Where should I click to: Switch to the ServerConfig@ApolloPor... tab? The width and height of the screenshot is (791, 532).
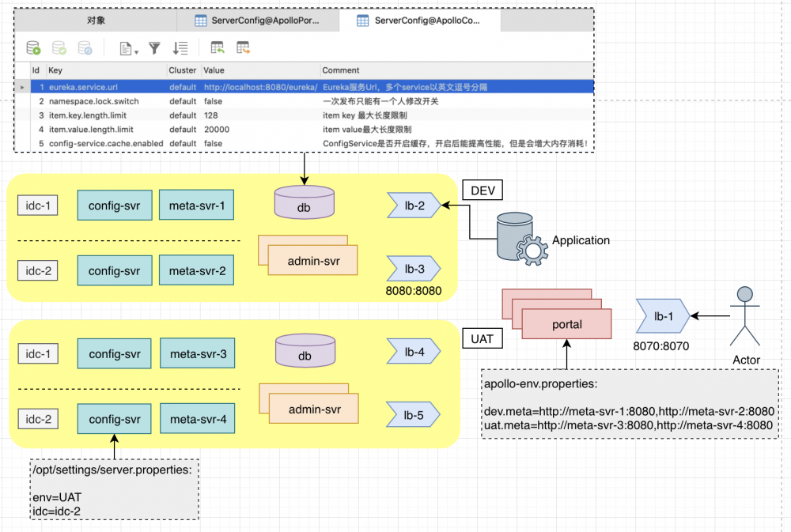point(258,21)
